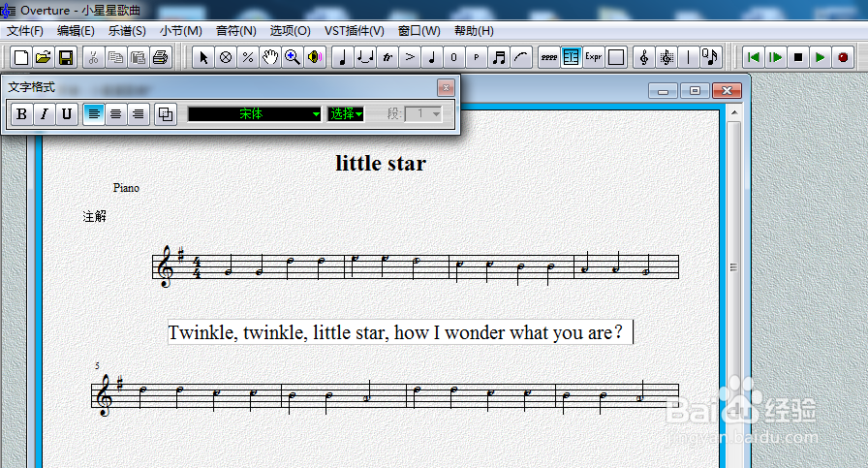The width and height of the screenshot is (868, 468).
Task: Print the score using printer icon
Action: coord(161,57)
